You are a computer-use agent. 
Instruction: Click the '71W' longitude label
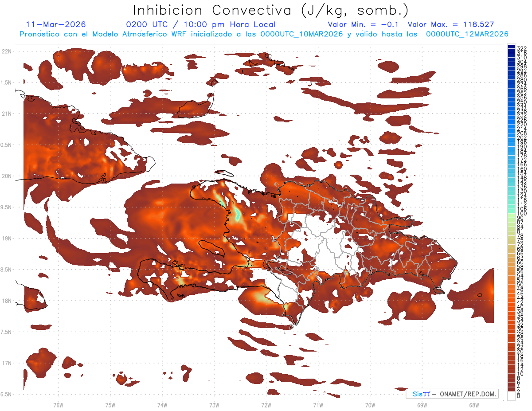click(318, 405)
